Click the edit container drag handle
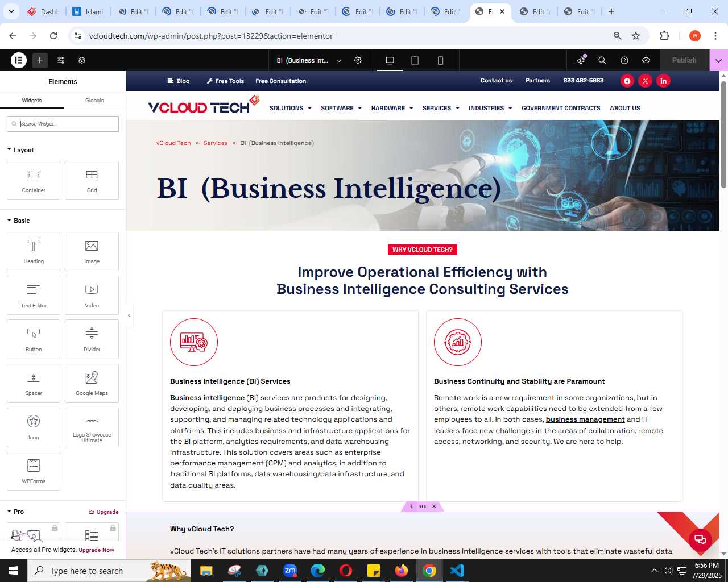Image resolution: width=728 pixels, height=582 pixels. click(x=423, y=506)
